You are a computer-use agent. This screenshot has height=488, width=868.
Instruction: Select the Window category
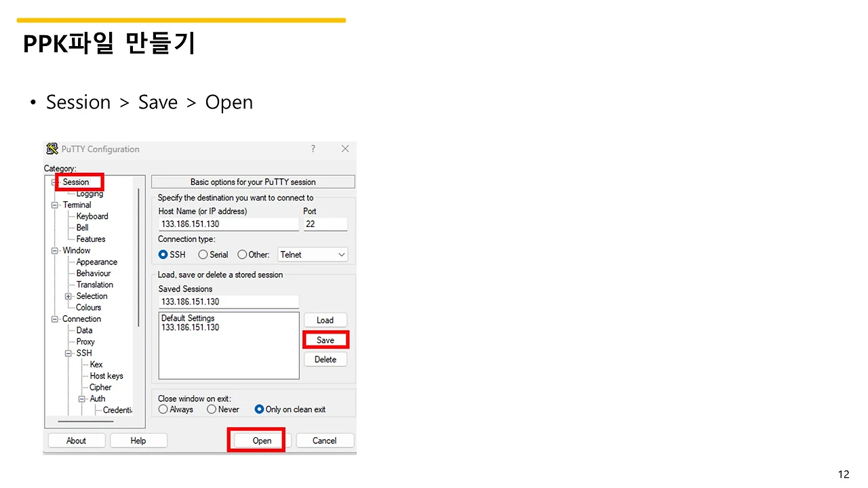(x=76, y=251)
